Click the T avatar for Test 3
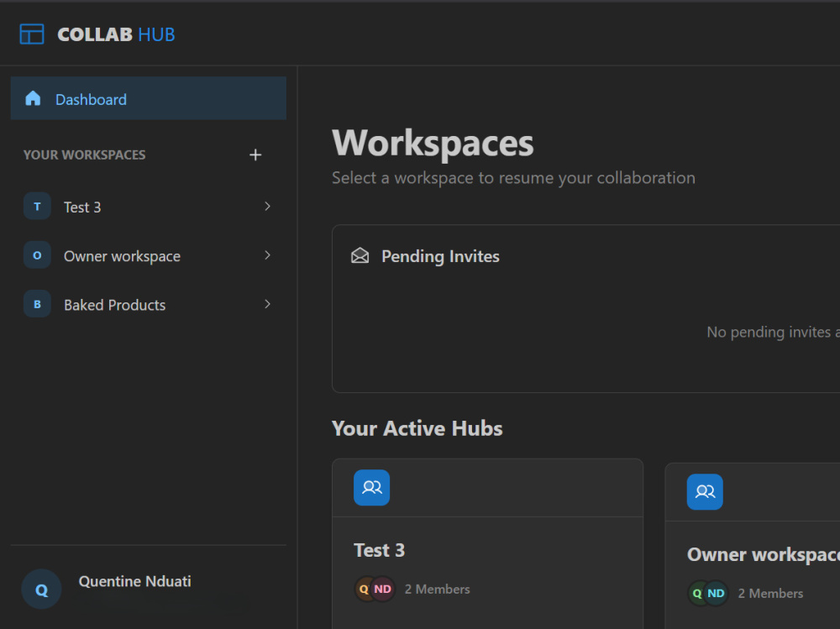This screenshot has width=840, height=629. pos(37,207)
